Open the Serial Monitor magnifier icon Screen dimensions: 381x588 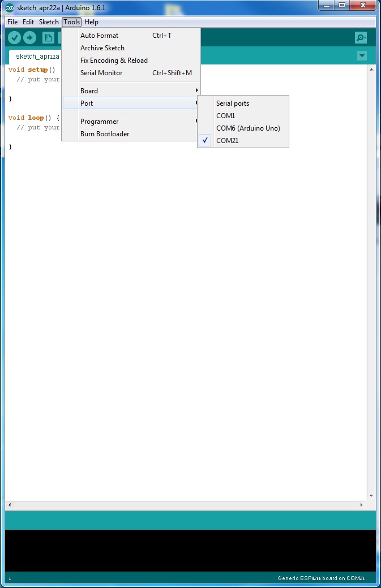pyautogui.click(x=361, y=37)
